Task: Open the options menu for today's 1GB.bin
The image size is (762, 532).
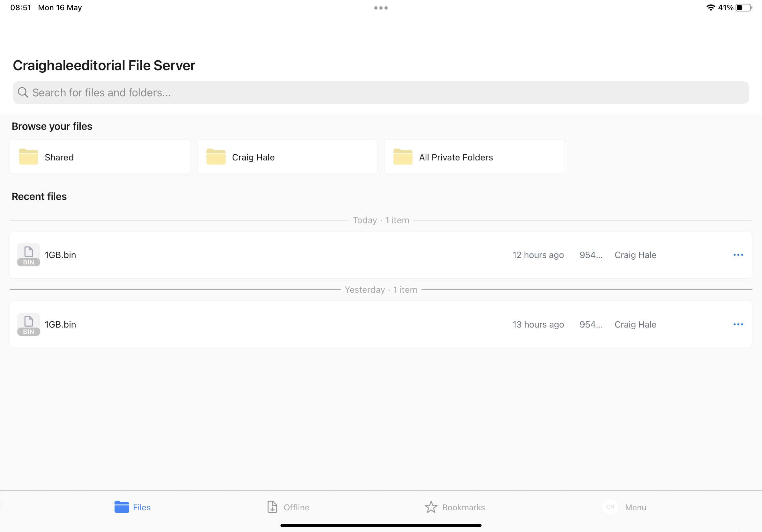Action: 738,255
